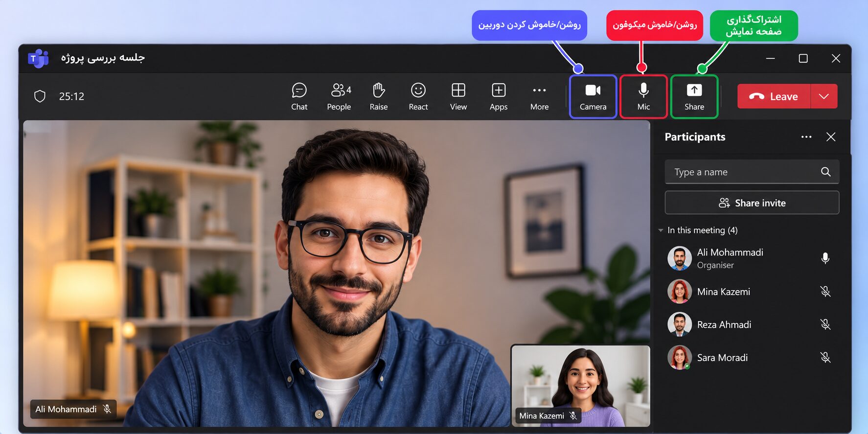868x434 pixels.
Task: Click Sara Moradi's muted mic icon
Action: point(825,358)
